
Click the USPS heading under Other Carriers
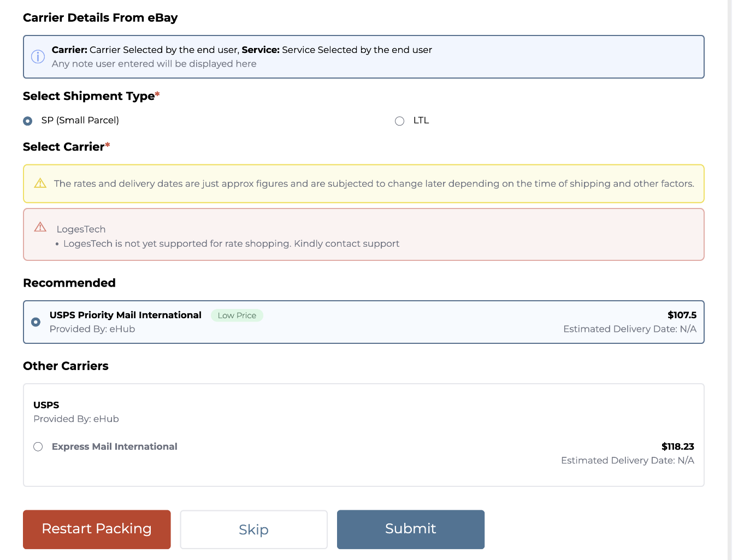[46, 405]
